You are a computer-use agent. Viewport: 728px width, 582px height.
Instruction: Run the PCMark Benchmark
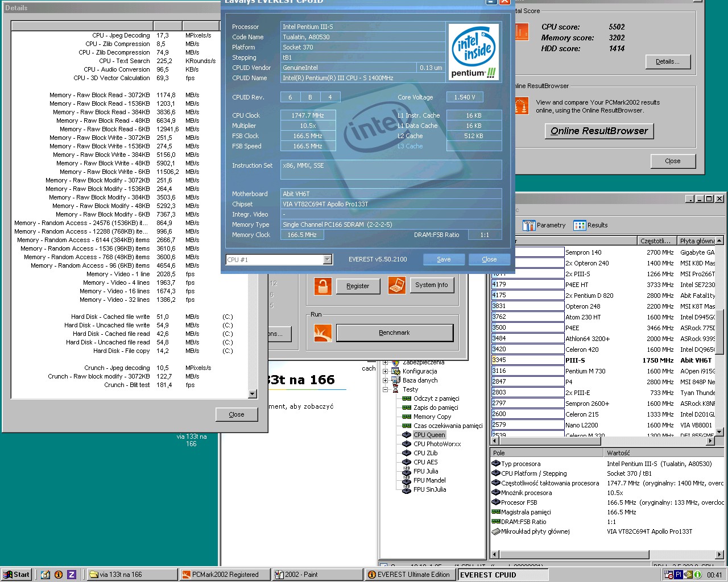click(395, 332)
